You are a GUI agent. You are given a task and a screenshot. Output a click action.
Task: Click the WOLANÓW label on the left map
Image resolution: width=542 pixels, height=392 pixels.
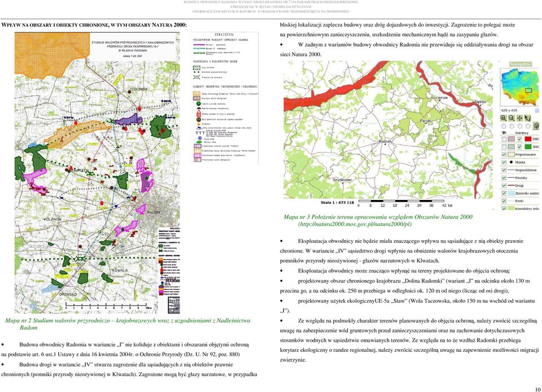click(53, 220)
